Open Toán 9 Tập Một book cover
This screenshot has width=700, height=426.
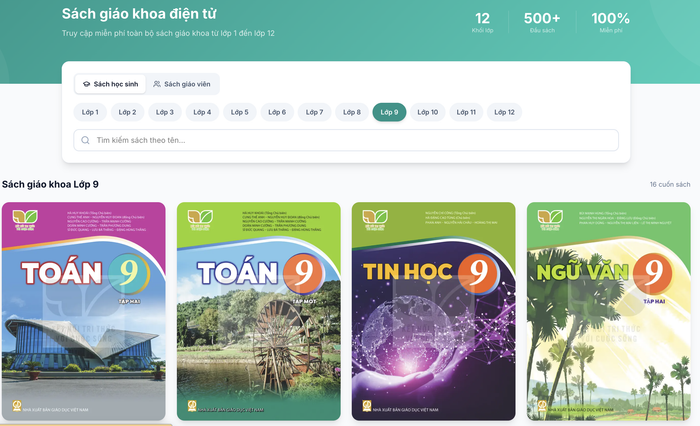point(258,312)
